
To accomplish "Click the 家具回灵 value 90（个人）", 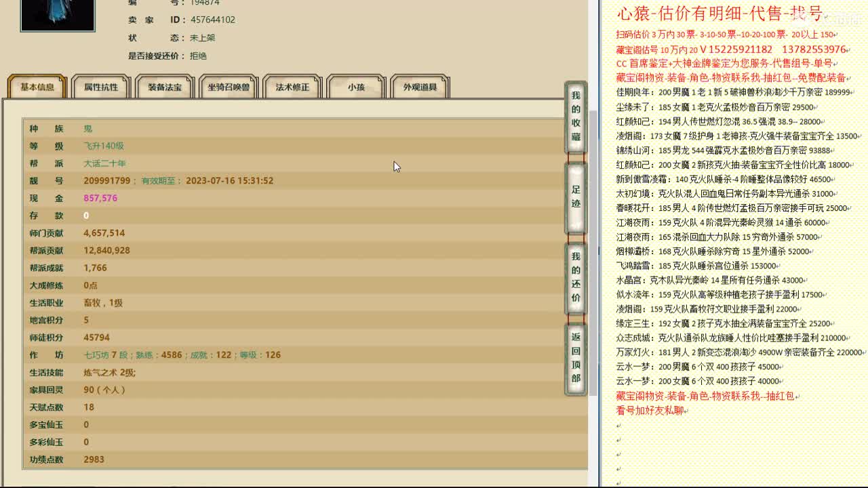I will [104, 390].
